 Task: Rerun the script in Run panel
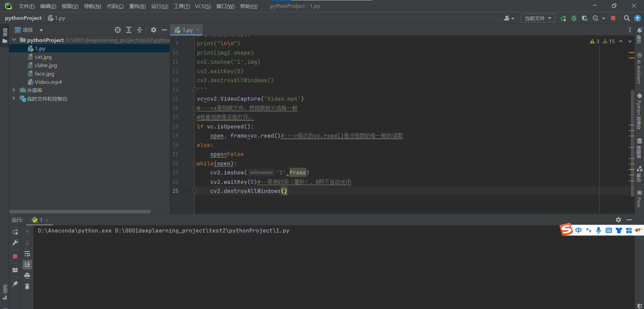tap(15, 232)
